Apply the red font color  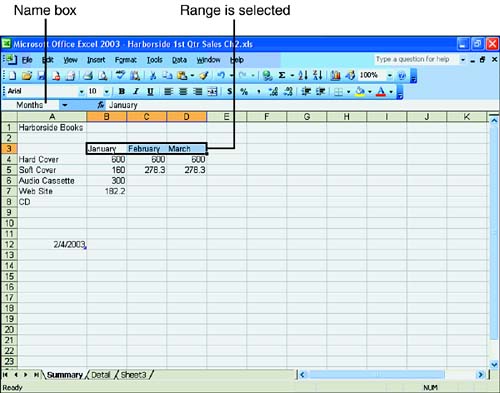pyautogui.click(x=381, y=91)
